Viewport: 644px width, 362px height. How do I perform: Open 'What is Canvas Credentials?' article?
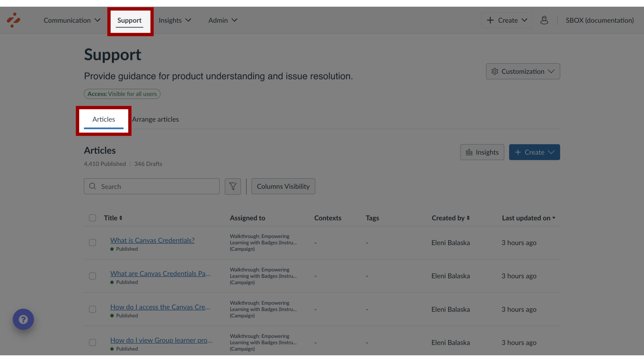(152, 240)
